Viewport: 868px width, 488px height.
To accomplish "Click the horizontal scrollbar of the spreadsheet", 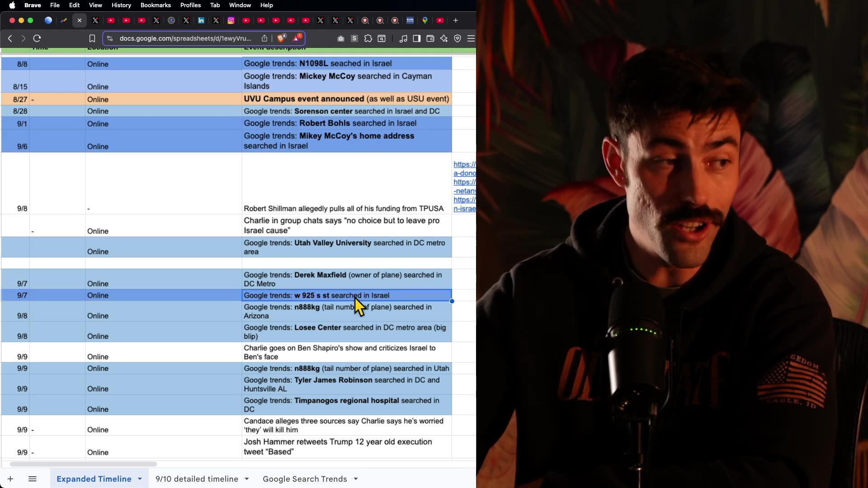I will pos(83,464).
